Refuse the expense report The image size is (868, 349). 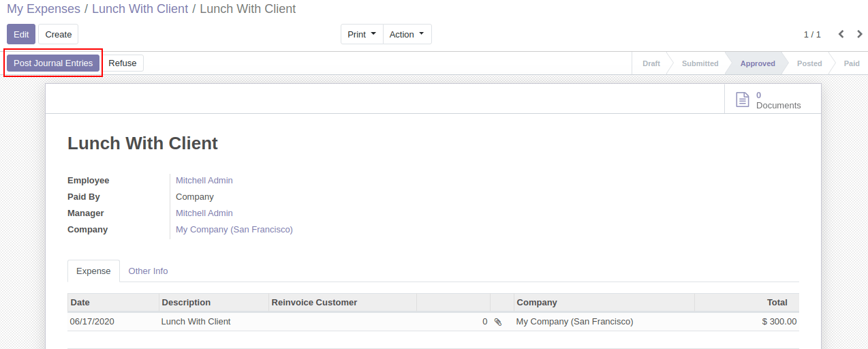(123, 63)
